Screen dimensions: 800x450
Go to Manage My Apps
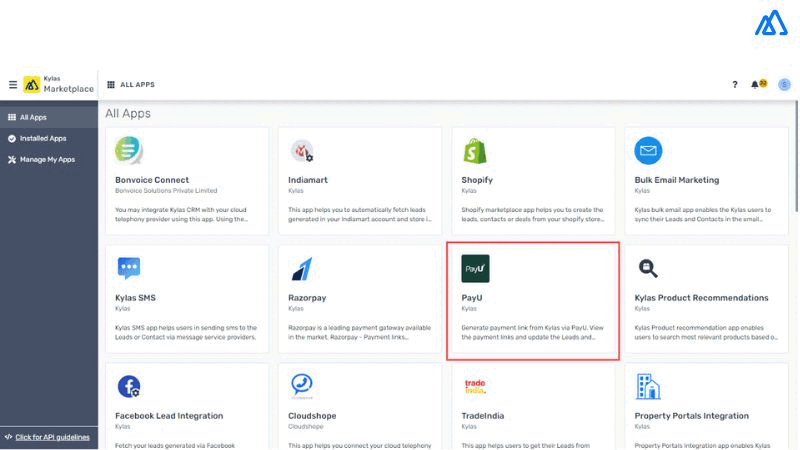tap(46, 159)
